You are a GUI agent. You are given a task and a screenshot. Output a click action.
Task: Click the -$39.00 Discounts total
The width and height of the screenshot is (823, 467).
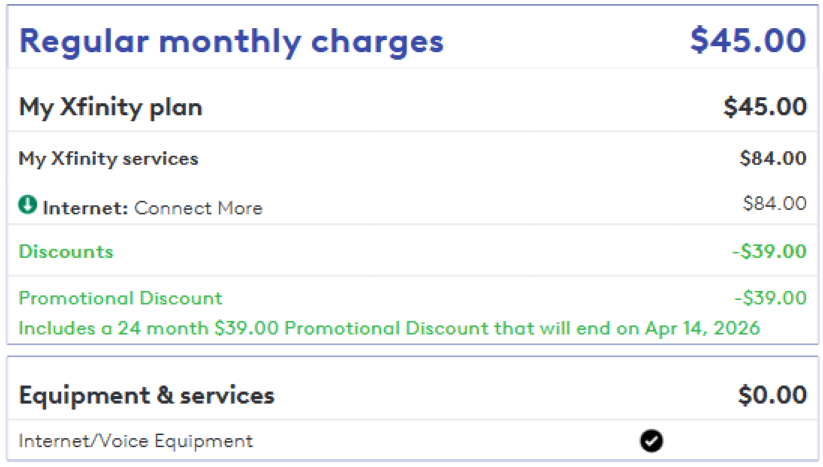769,251
